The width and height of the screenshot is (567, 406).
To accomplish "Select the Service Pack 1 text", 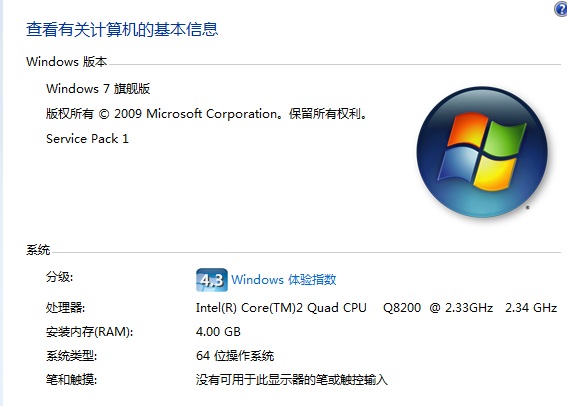I will click(87, 139).
